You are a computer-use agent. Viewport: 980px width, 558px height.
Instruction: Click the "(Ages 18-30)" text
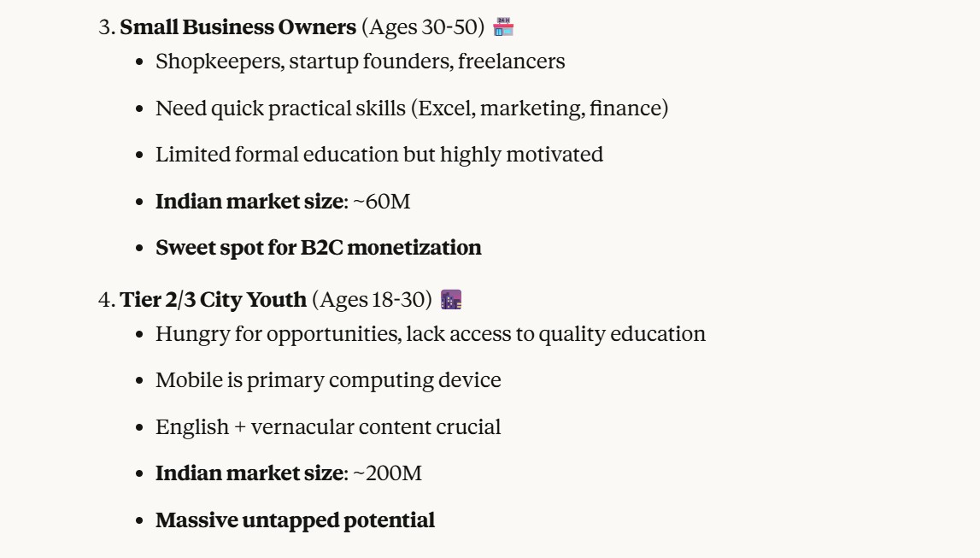coord(373,300)
